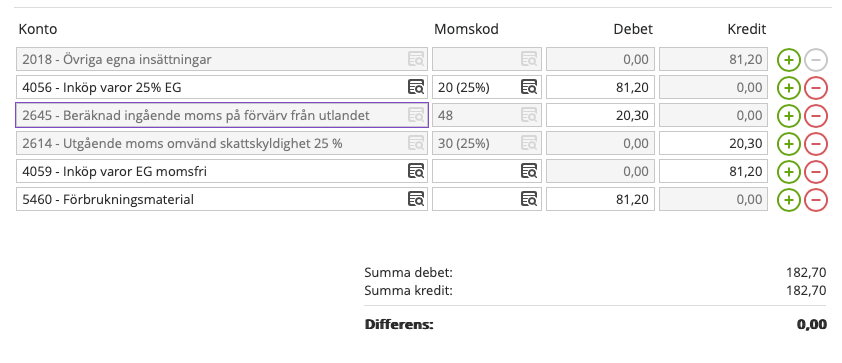Add a row after 4059 Inköp varor EG momsfri
Image resolution: width=842 pixels, height=363 pixels.
(789, 171)
